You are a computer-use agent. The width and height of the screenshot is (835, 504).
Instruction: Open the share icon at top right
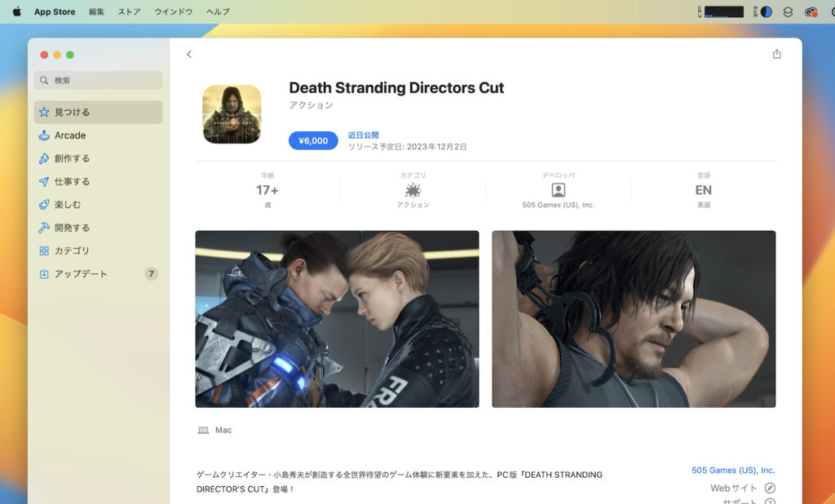click(776, 53)
